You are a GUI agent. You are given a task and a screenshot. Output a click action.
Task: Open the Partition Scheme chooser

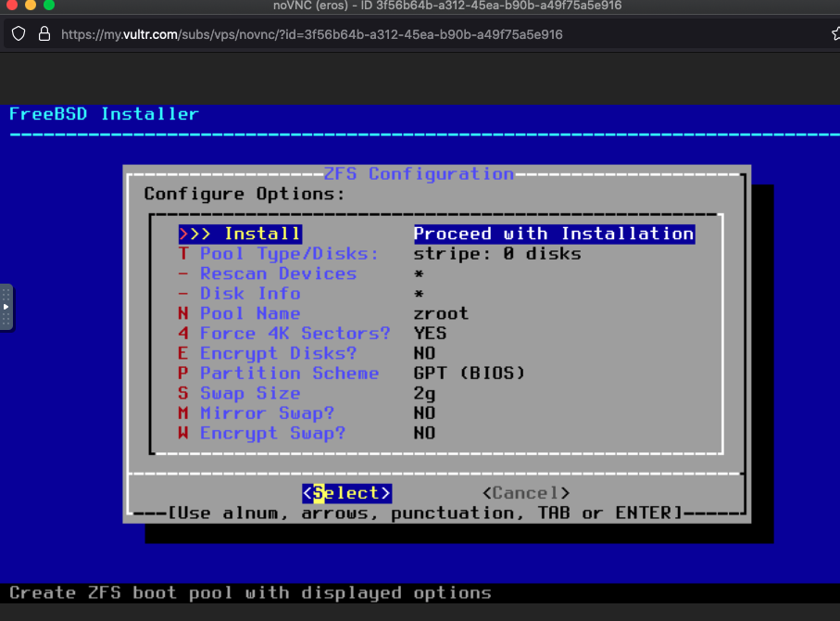(x=289, y=374)
